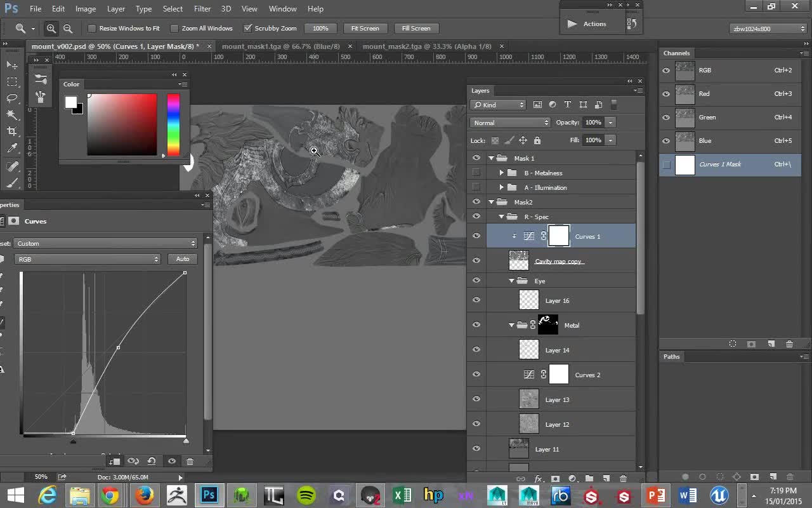Click Auto button in Curves properties
The height and width of the screenshot is (508, 812).
pyautogui.click(x=183, y=259)
